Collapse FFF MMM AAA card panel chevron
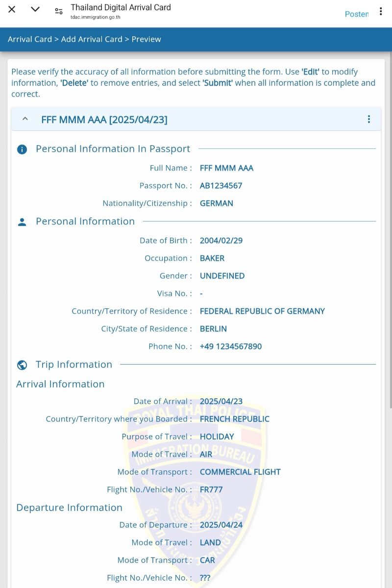392x588 pixels. click(25, 119)
